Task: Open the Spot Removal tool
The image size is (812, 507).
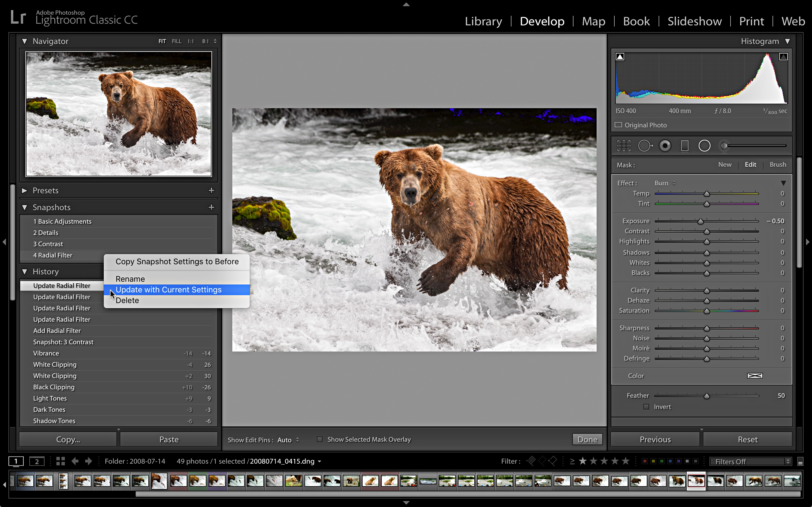Action: (x=645, y=145)
